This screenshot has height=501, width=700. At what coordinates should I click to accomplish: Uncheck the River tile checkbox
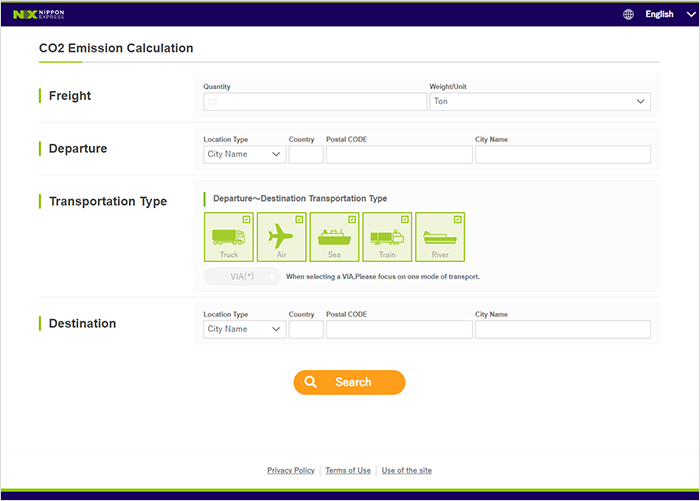tap(458, 219)
